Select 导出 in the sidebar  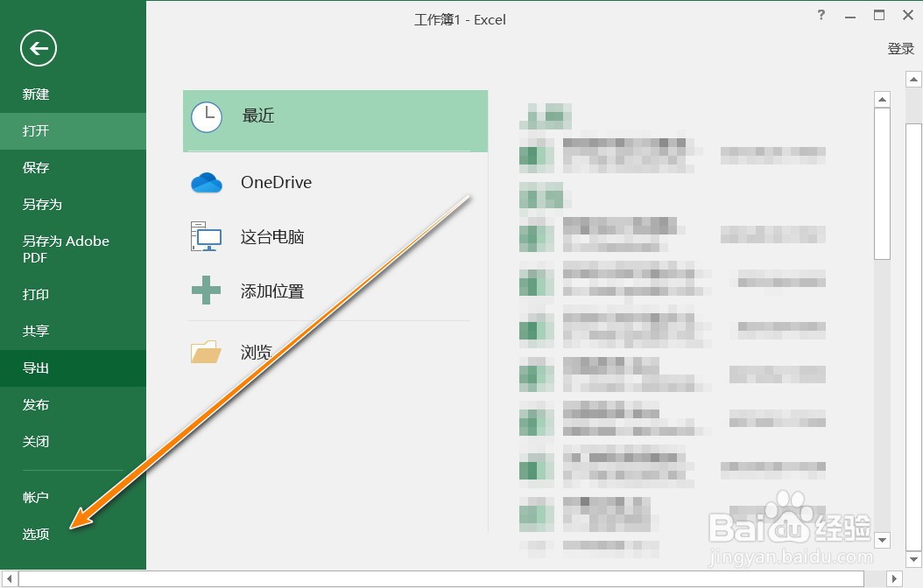click(73, 368)
